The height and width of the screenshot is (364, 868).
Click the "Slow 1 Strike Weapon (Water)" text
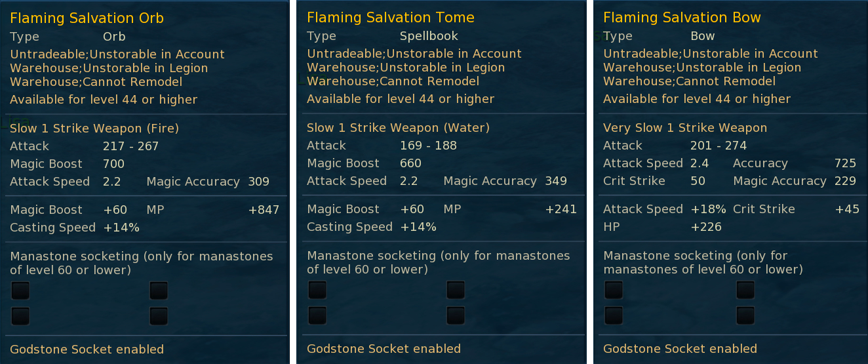coord(399,128)
